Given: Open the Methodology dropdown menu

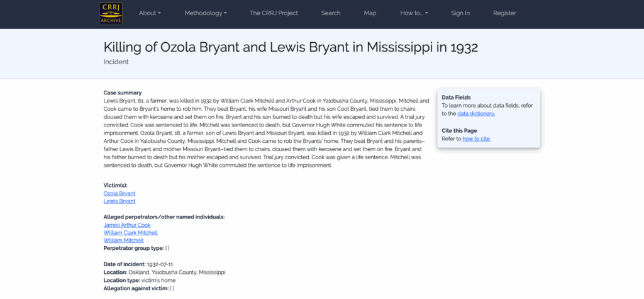Looking at the screenshot, I should click(x=206, y=13).
